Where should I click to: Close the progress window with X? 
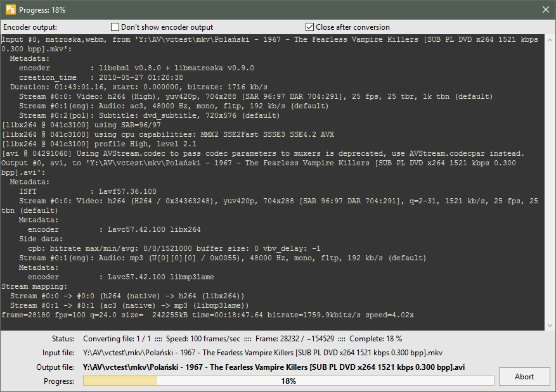(x=546, y=9)
